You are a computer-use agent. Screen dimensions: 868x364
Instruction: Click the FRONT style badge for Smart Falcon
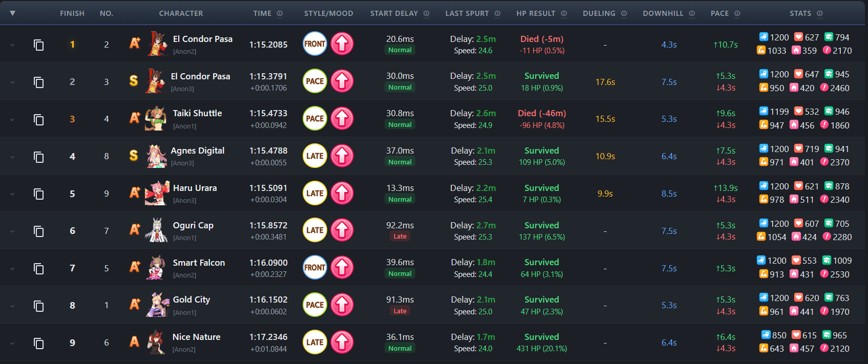(315, 268)
